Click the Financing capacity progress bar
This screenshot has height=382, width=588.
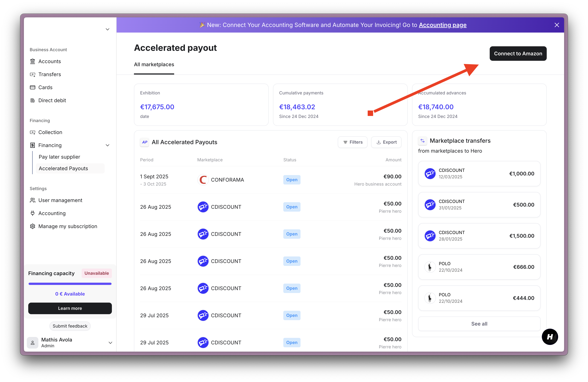point(70,284)
